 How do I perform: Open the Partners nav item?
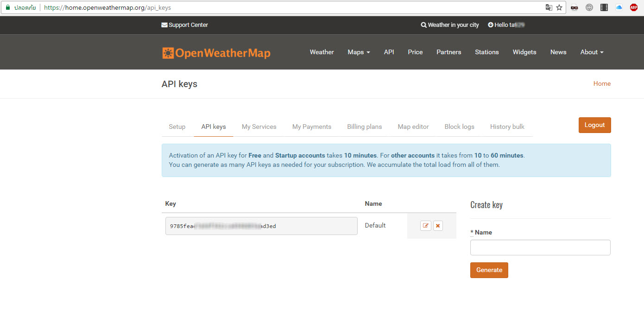click(448, 52)
